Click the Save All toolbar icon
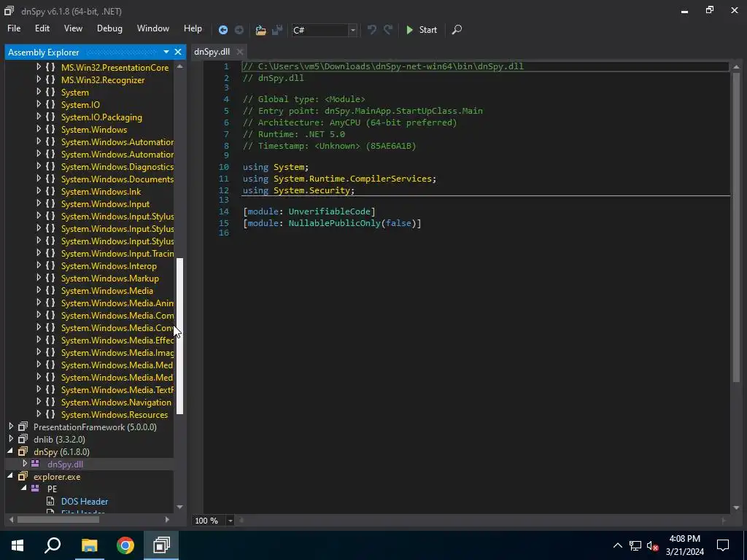Viewport: 747px width, 560px height. point(276,30)
